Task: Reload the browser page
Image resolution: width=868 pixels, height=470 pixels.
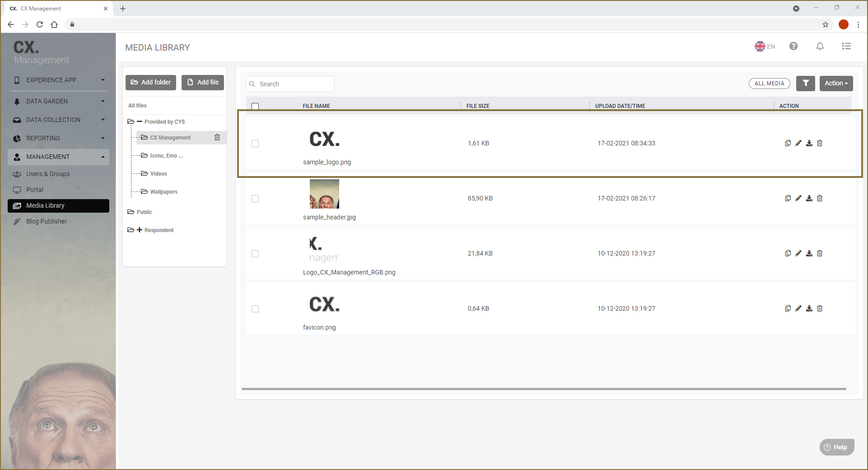Action: coord(40,24)
